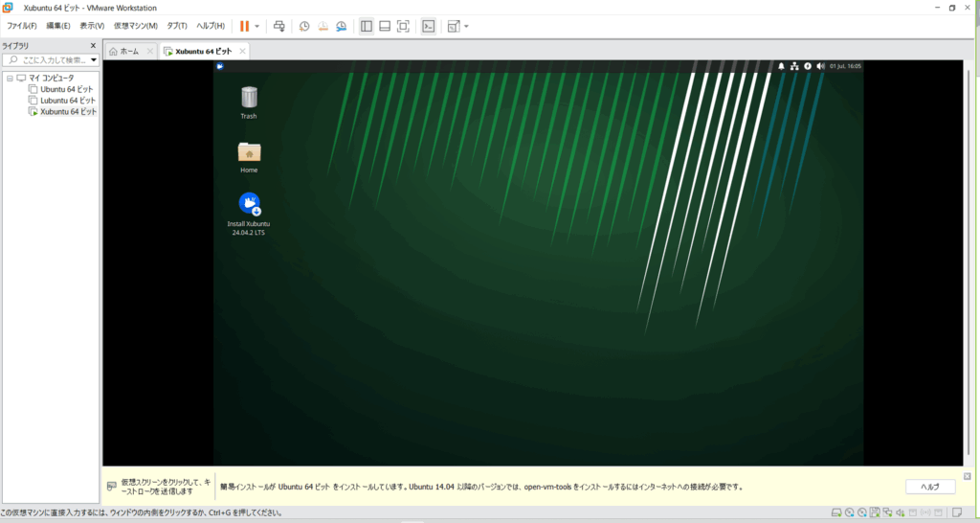Toggle the library sidebar view
This screenshot has height=523, width=980.
[367, 26]
